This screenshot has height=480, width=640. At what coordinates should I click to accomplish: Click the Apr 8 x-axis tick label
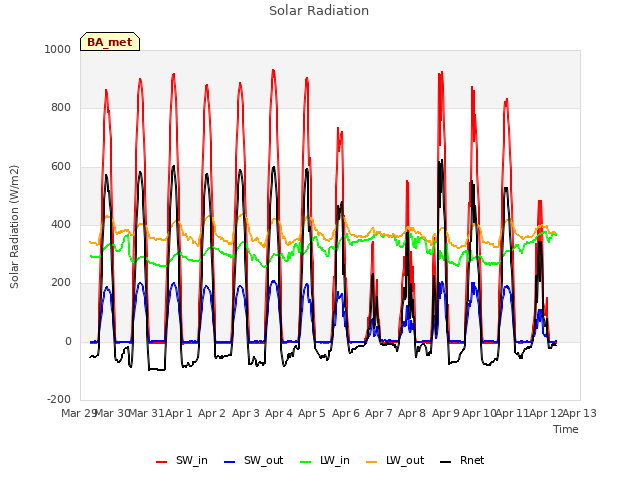412,413
